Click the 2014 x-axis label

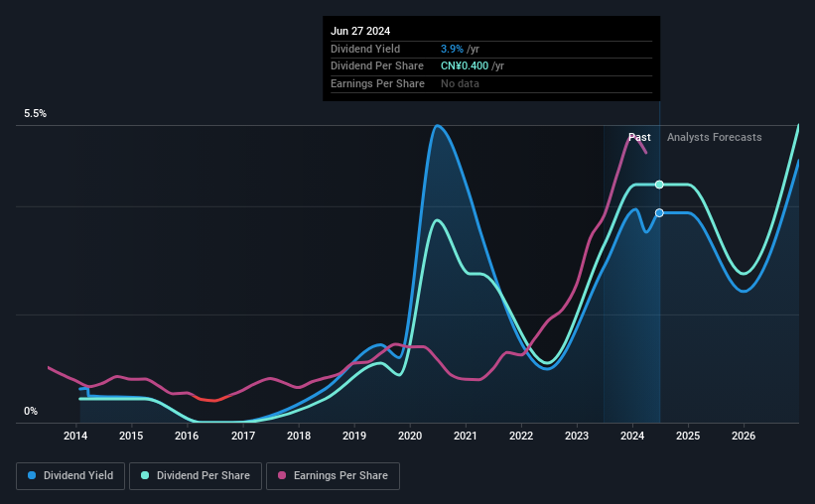[x=75, y=436]
